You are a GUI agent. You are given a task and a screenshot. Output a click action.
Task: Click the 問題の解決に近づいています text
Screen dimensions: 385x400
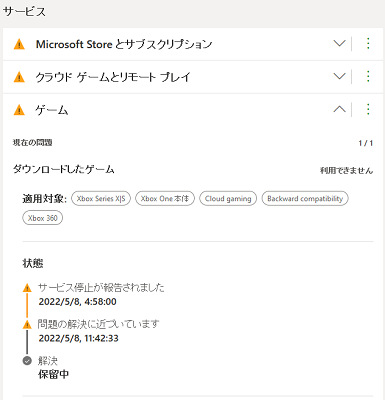click(98, 324)
